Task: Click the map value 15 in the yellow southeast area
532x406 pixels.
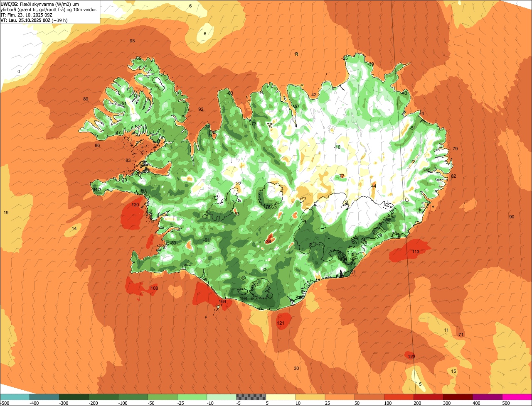Action: [x=454, y=371]
